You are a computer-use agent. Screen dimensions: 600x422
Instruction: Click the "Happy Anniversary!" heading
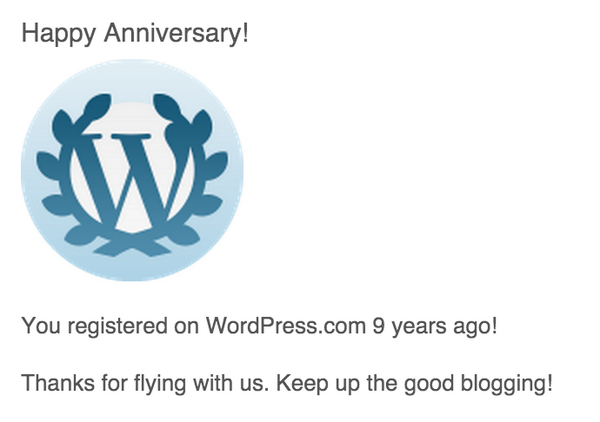pyautogui.click(x=135, y=34)
